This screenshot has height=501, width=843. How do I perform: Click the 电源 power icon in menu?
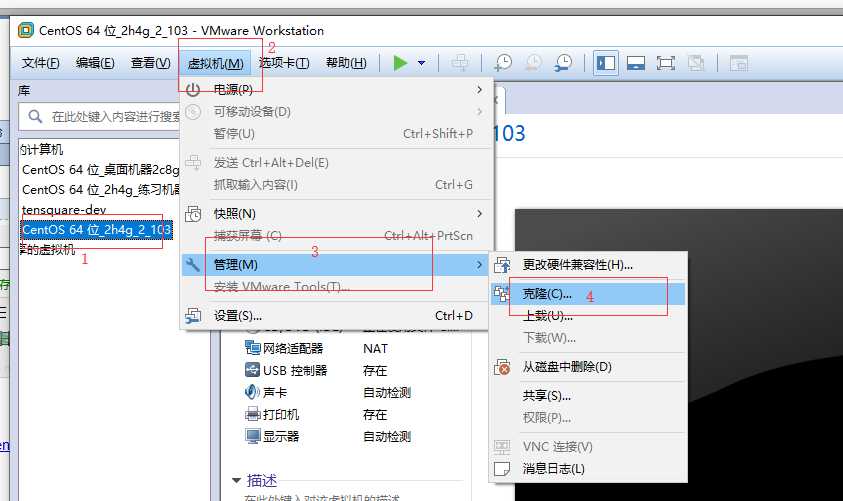click(193, 89)
